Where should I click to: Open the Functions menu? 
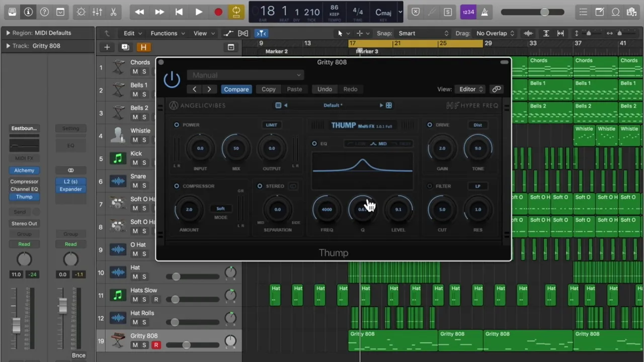pyautogui.click(x=168, y=33)
